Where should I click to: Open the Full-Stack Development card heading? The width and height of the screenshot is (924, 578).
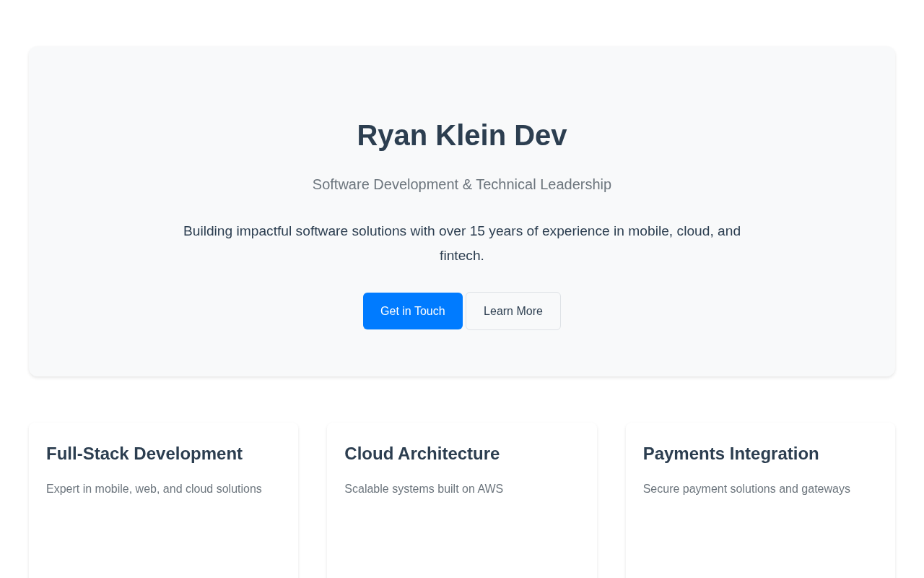coord(144,454)
